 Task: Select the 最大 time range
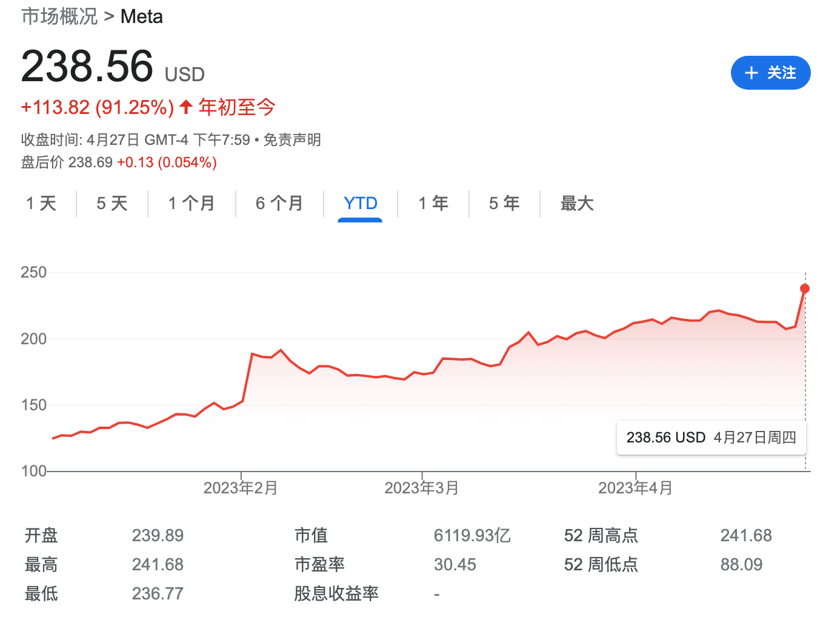tap(576, 204)
